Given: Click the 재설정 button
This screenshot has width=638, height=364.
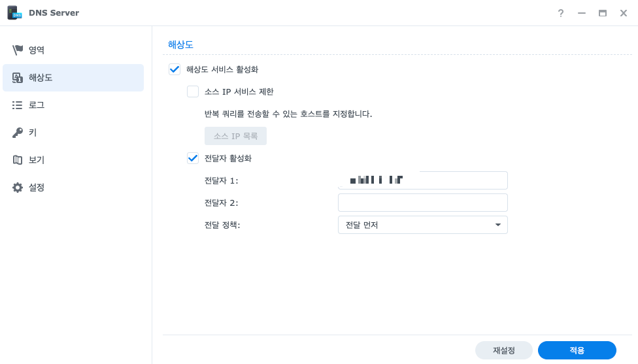Looking at the screenshot, I should pyautogui.click(x=504, y=350).
